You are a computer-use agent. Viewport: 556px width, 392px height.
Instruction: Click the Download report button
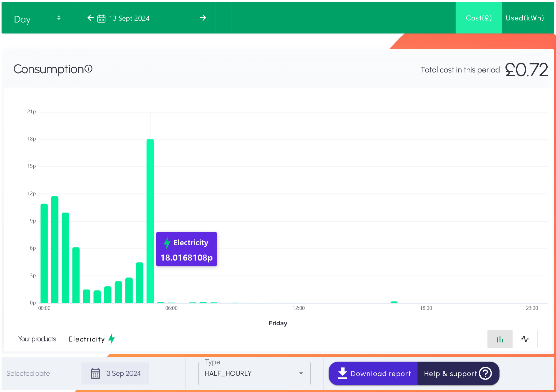click(373, 373)
